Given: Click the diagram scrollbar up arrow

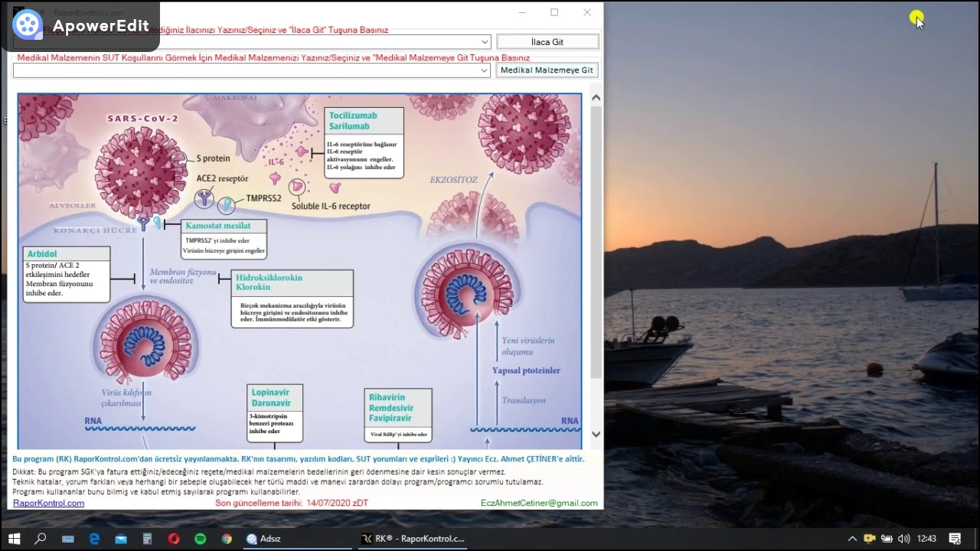Looking at the screenshot, I should pyautogui.click(x=596, y=99).
